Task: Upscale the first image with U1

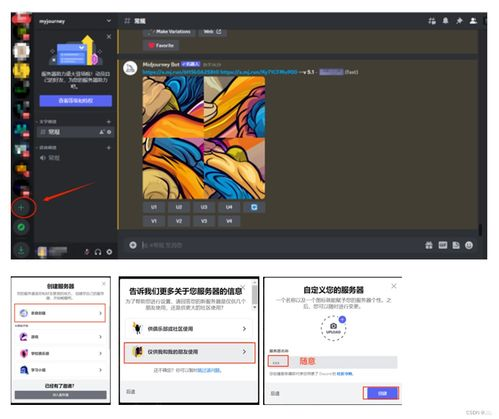Action: (x=154, y=207)
